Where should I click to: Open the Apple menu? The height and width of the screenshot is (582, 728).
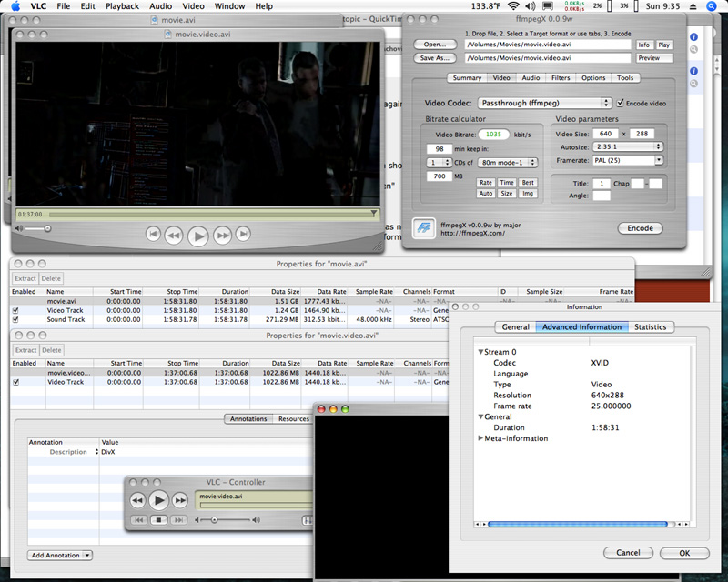(x=15, y=6)
